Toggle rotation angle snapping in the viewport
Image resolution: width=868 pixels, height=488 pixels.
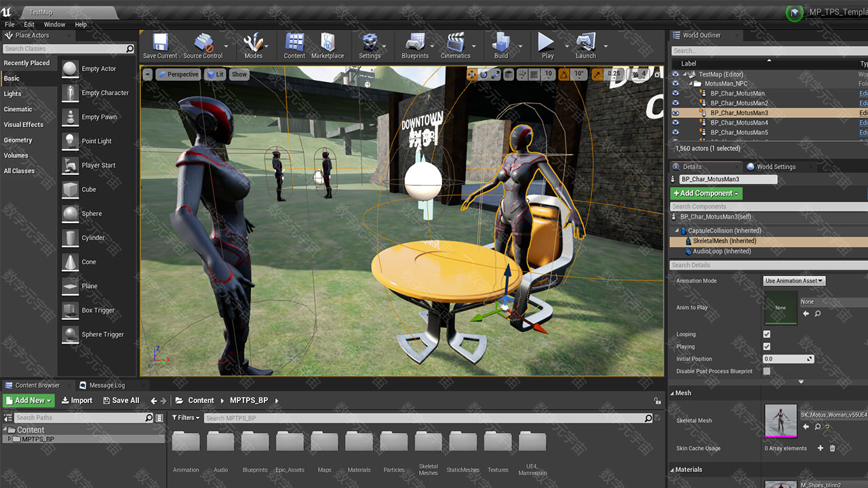[x=564, y=75]
